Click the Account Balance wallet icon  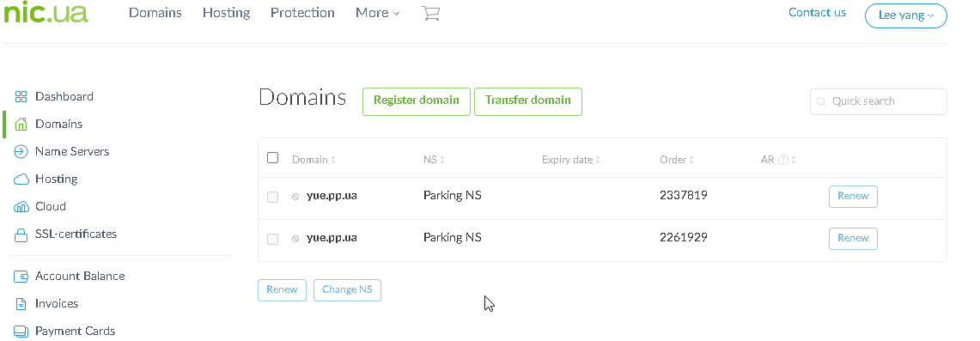click(21, 276)
